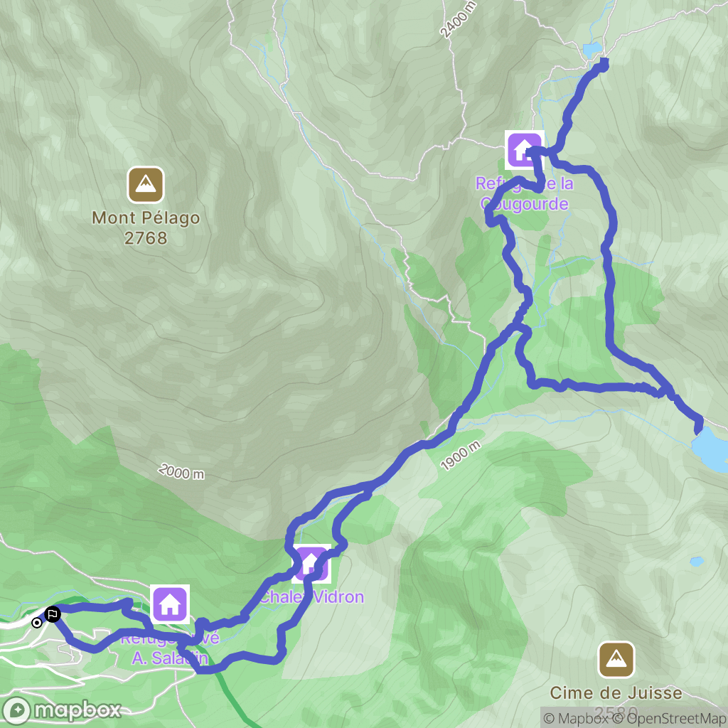Click the black finish flag marker

pyautogui.click(x=53, y=614)
